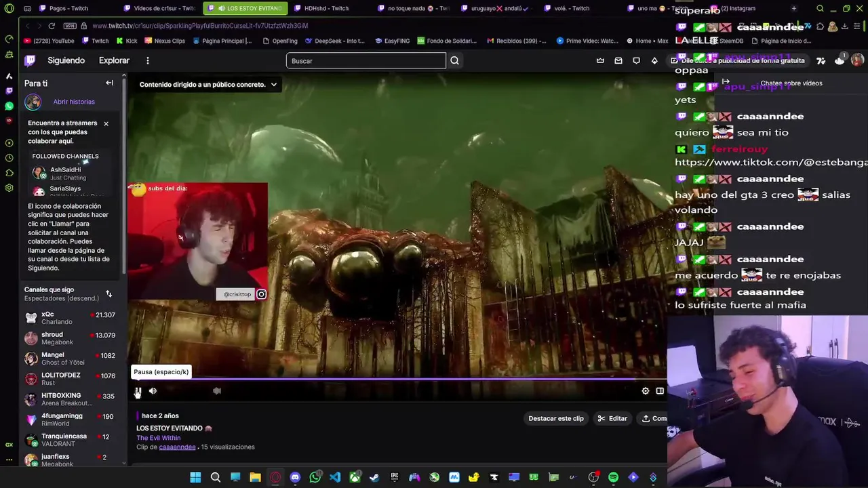Collapse the Para ti sidebar
Screen dimensions: 868x488
click(x=109, y=83)
